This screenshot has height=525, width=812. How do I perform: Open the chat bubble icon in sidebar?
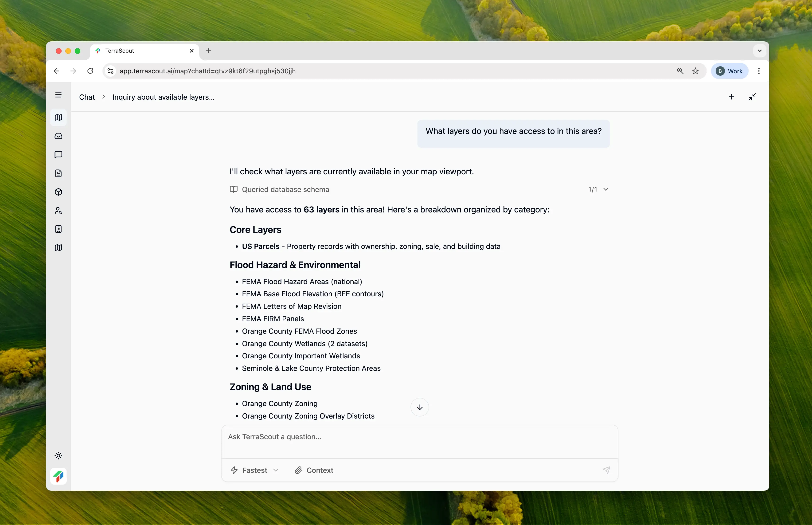(x=58, y=155)
